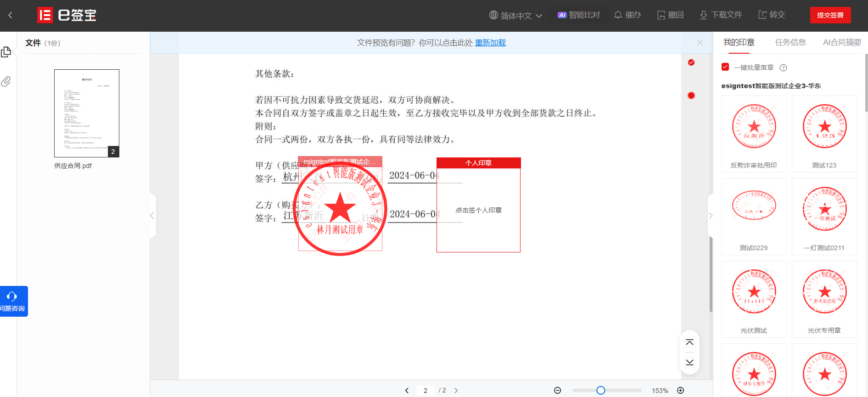Image resolution: width=868 pixels, height=397 pixels.
Task: Click the red checkmark position marker
Action: coord(691,62)
